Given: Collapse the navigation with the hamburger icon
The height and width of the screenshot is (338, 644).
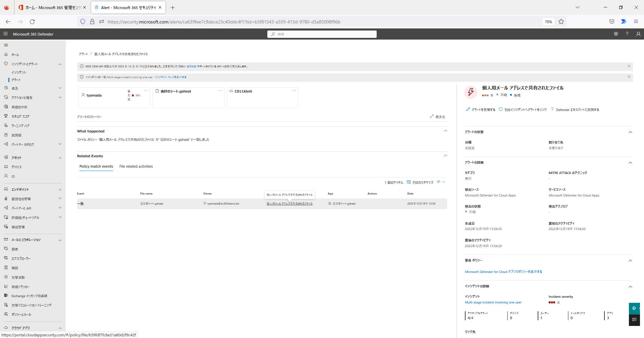Looking at the screenshot, I should click(6, 45).
